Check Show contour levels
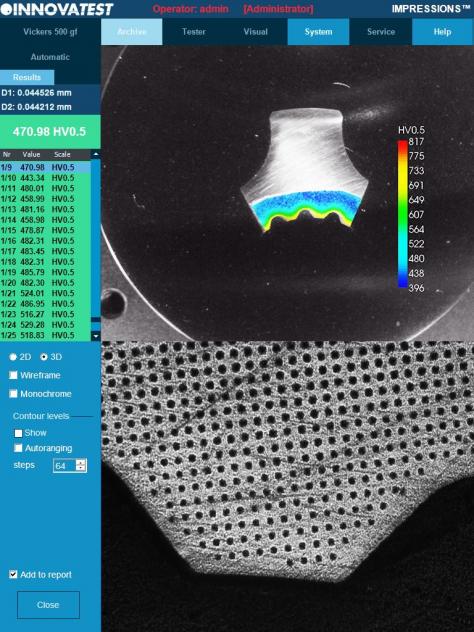 coord(18,433)
